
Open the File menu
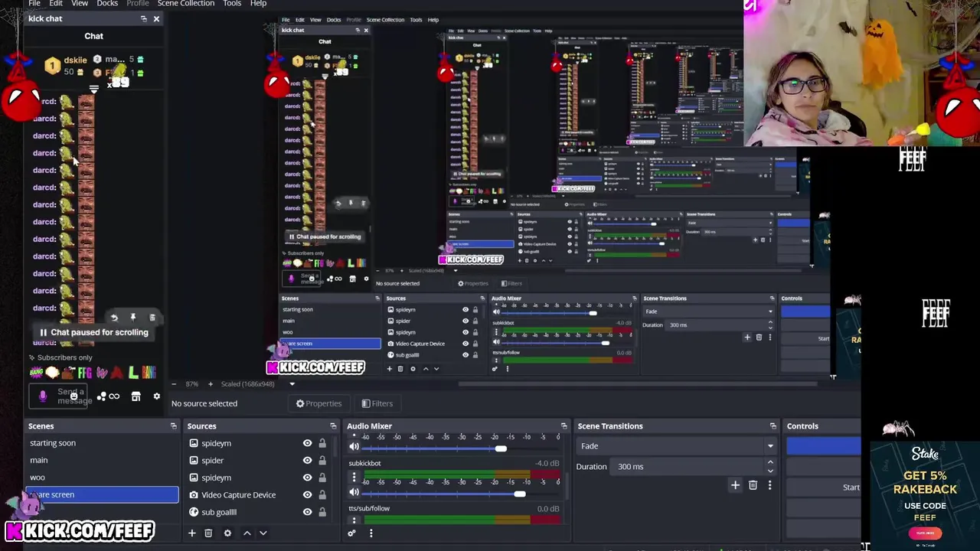(34, 4)
